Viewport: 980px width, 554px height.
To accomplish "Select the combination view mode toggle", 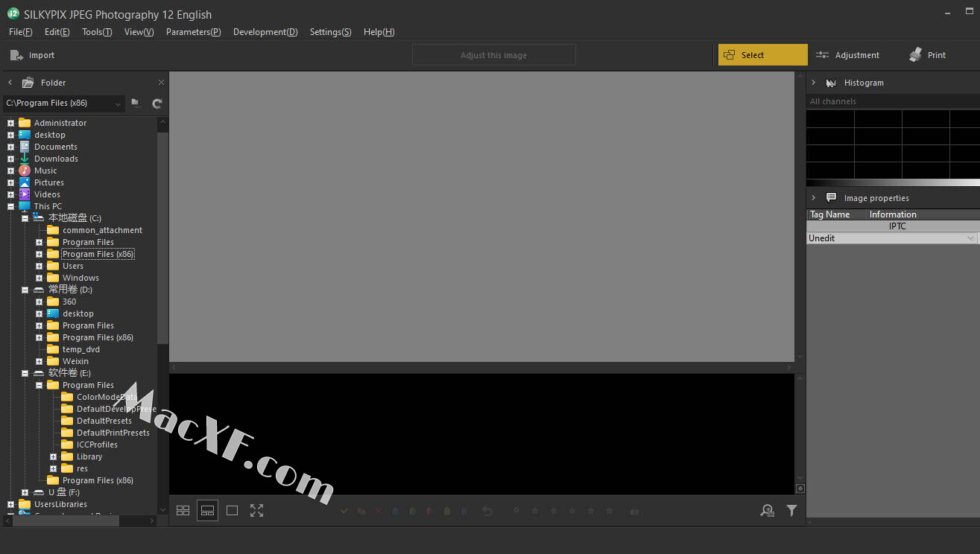I will click(207, 511).
